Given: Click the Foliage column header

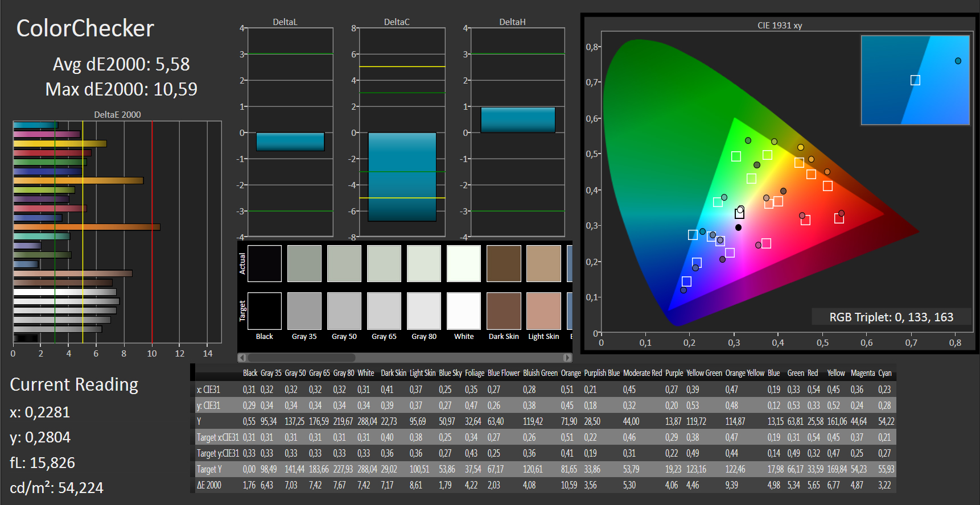Looking at the screenshot, I should [475, 373].
